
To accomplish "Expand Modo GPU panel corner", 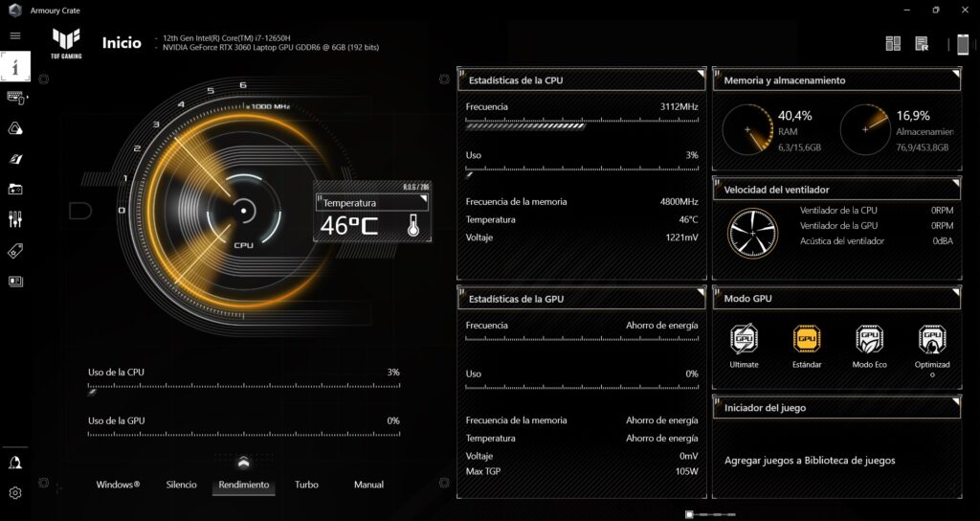I will point(956,292).
